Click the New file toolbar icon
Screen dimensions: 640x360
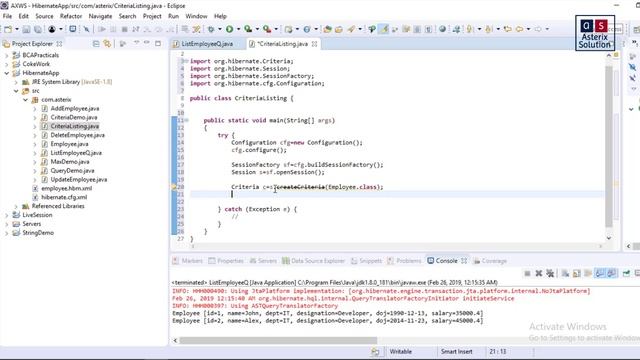[8, 29]
